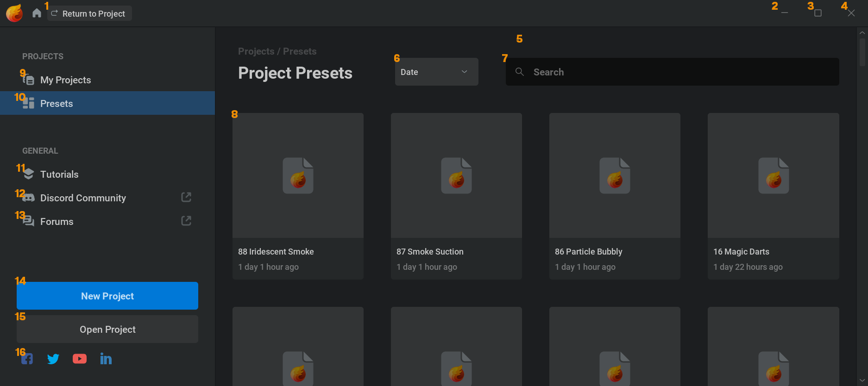Click the Forums chat icon

[x=29, y=221]
